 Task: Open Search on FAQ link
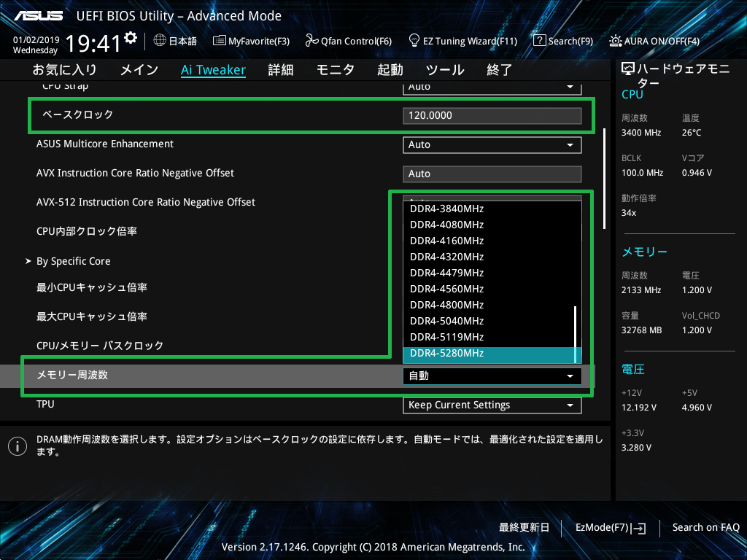click(x=705, y=527)
